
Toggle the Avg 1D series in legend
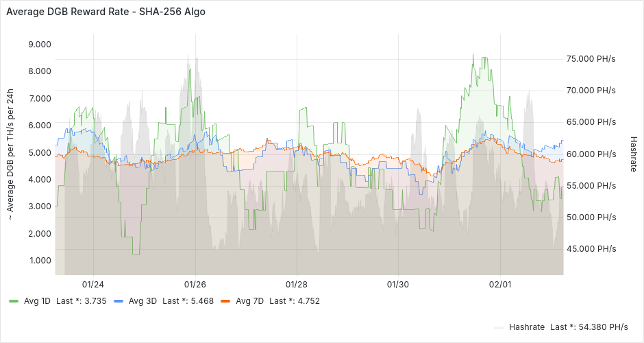click(x=38, y=300)
